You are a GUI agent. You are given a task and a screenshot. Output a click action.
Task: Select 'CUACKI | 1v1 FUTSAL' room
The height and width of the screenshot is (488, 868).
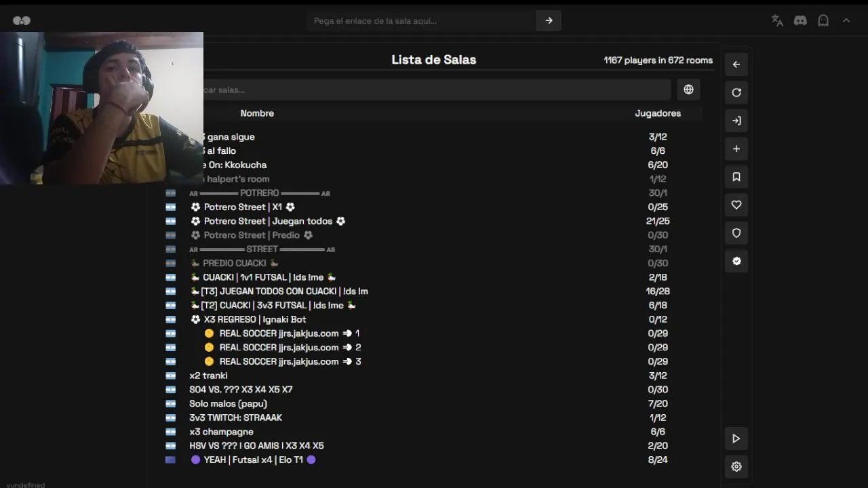[x=434, y=277]
